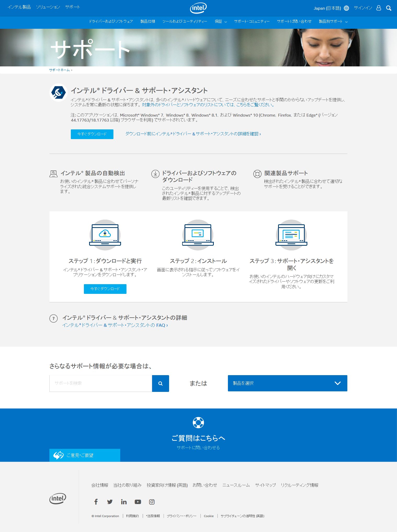Click the サポートホーム breadcrumb link

60,70
